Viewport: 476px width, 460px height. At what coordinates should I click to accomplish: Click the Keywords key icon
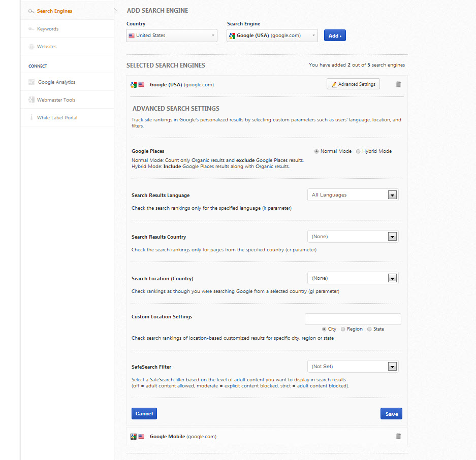(x=31, y=29)
